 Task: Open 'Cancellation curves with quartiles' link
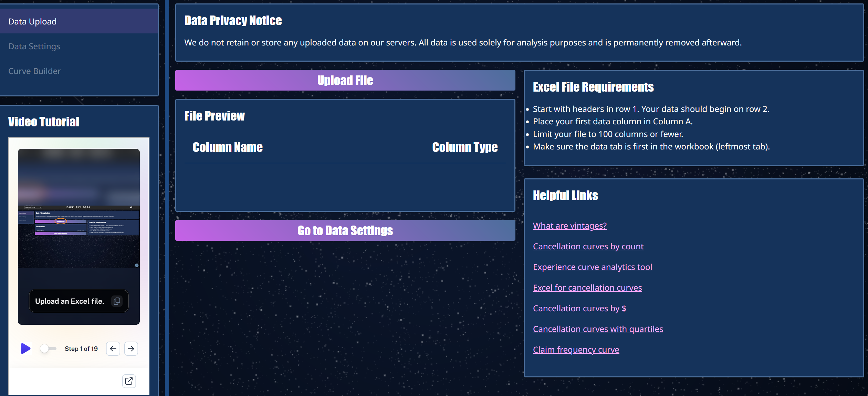(x=598, y=329)
